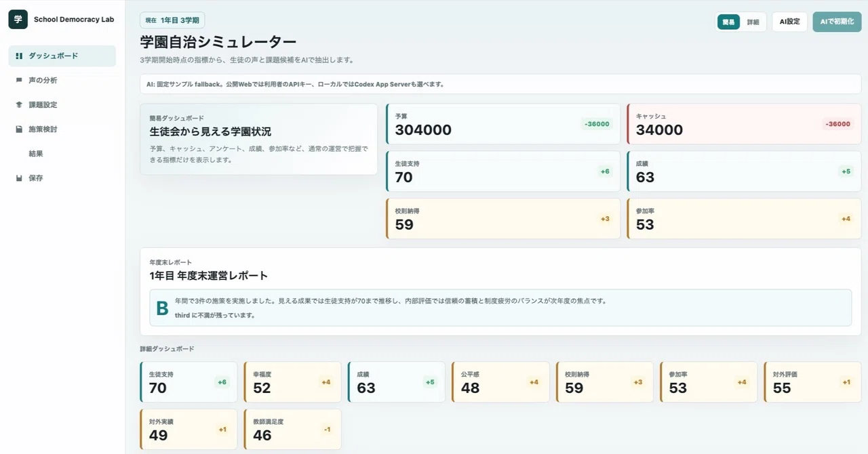868x454 pixels.
Task: Click the 1年目 年度末運営レポート heading
Action: (209, 276)
